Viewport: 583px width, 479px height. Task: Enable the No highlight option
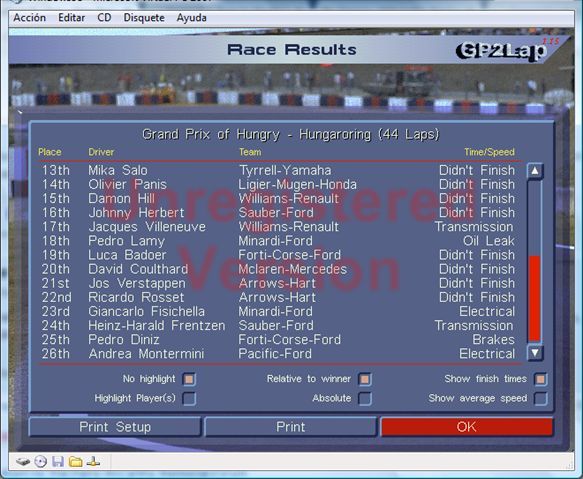[x=189, y=379]
